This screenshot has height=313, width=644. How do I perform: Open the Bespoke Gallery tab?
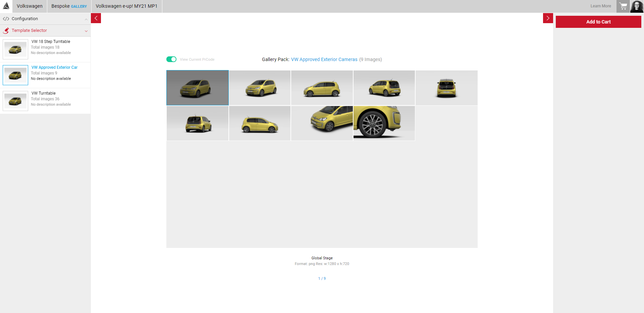[x=69, y=6]
